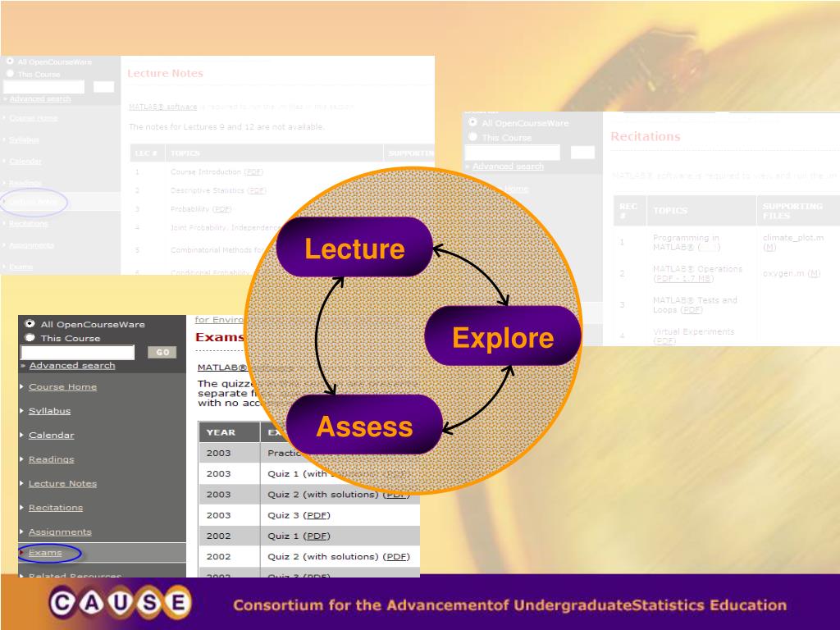Click circled Lecture Notes item in faded sidebar
The image size is (840, 630).
(33, 202)
